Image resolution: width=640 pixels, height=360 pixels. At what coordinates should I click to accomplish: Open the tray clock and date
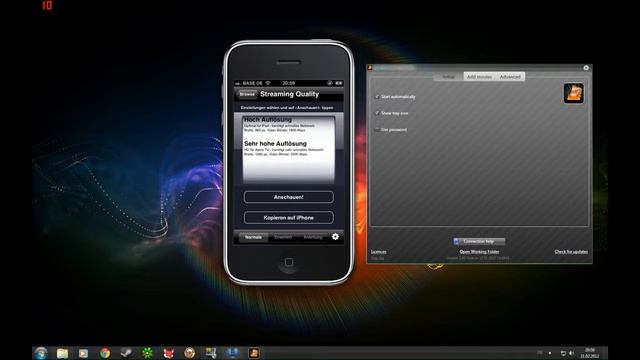(x=590, y=353)
